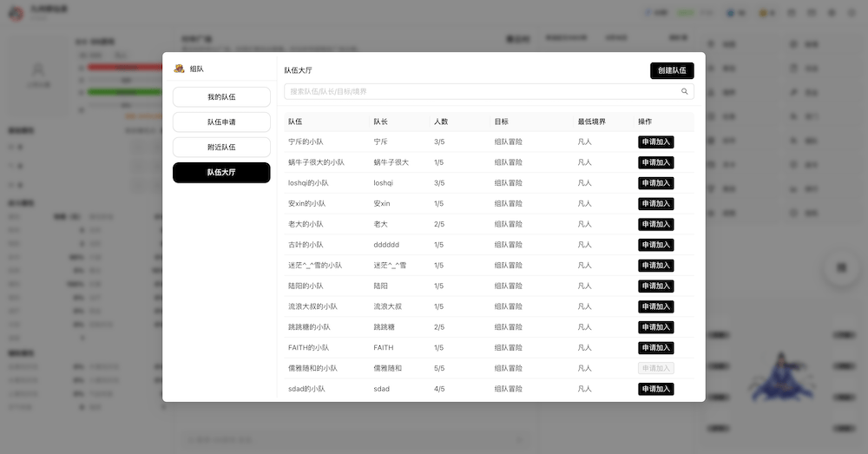
Task: Focus the 搜索队伍 search field
Action: 482,91
